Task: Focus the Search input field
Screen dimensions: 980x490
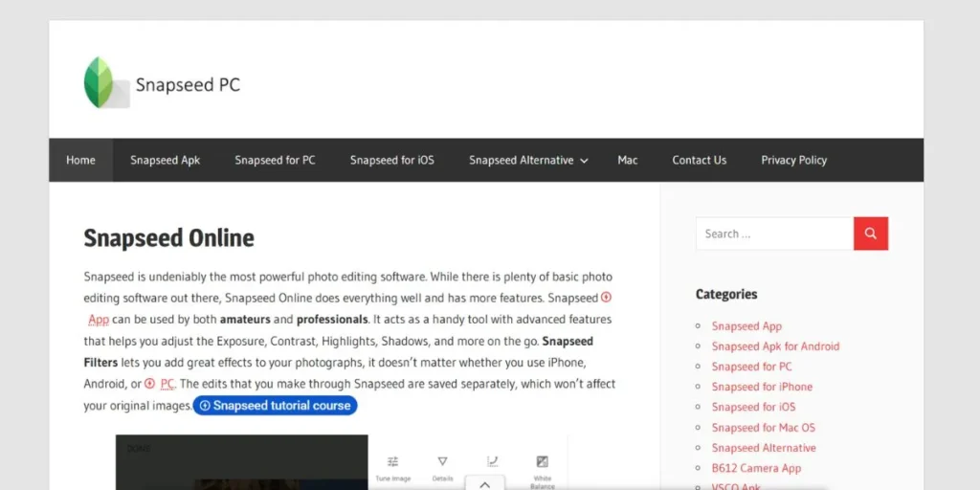Action: [x=774, y=234]
